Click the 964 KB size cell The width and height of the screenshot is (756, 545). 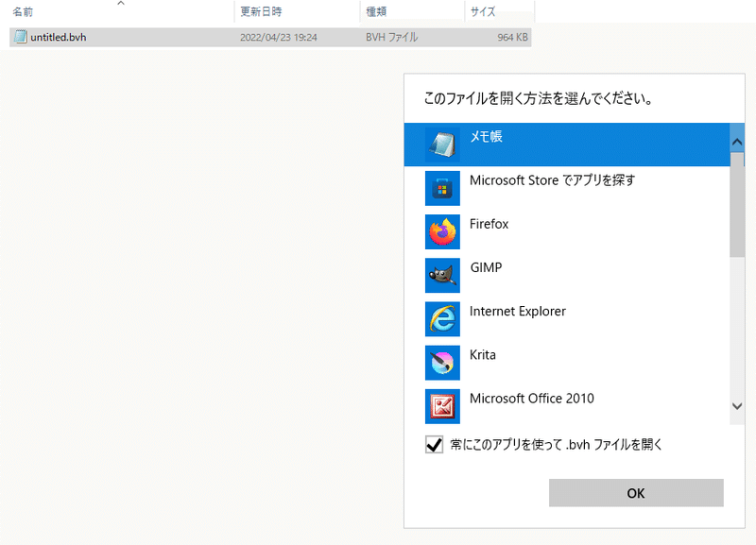point(512,37)
